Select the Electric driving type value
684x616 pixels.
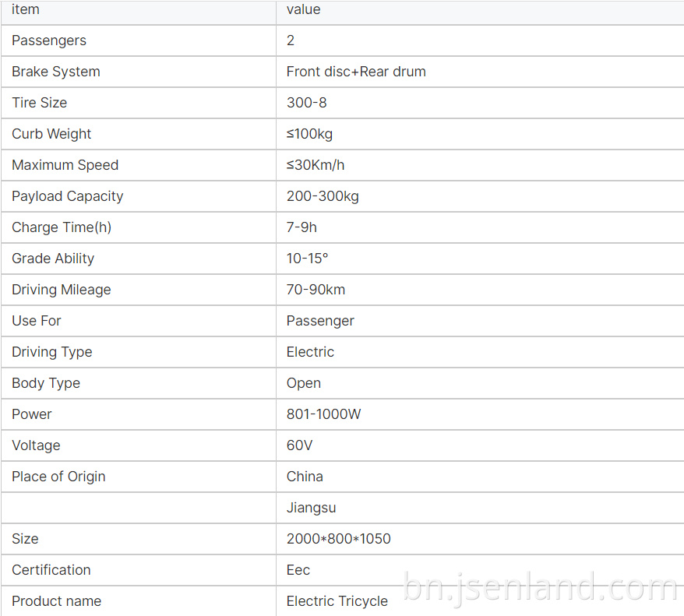pos(310,352)
